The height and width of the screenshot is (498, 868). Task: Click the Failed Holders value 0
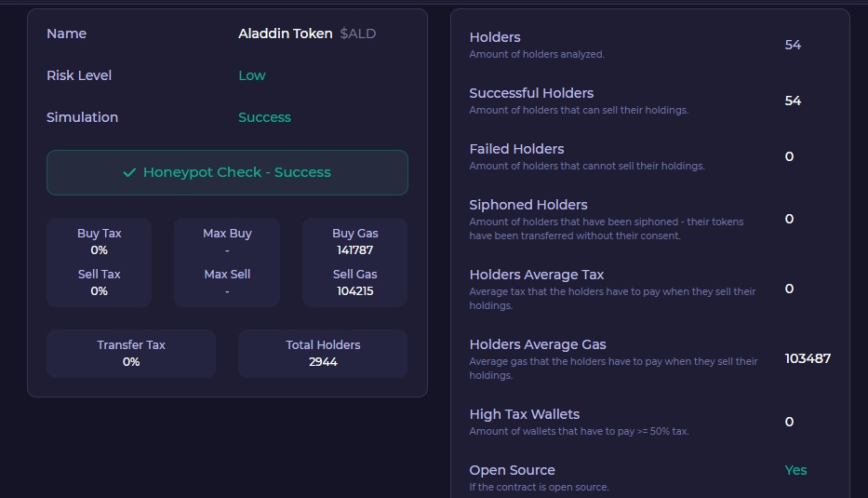[790, 156]
